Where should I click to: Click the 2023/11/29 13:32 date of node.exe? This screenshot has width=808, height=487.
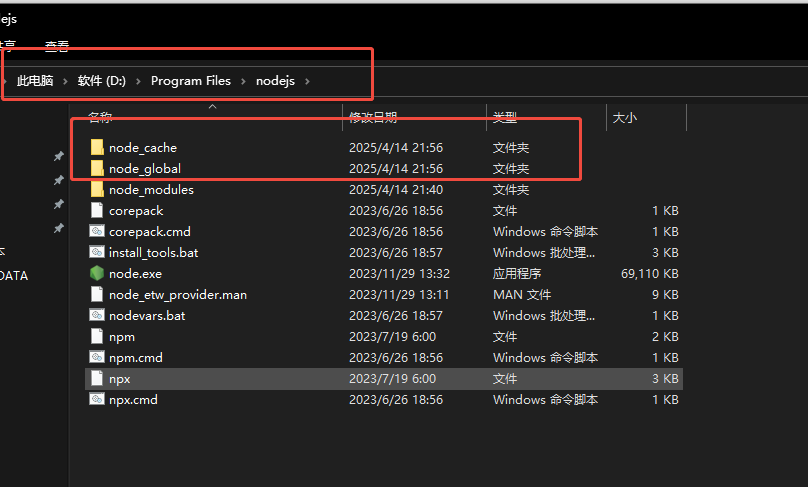[399, 274]
